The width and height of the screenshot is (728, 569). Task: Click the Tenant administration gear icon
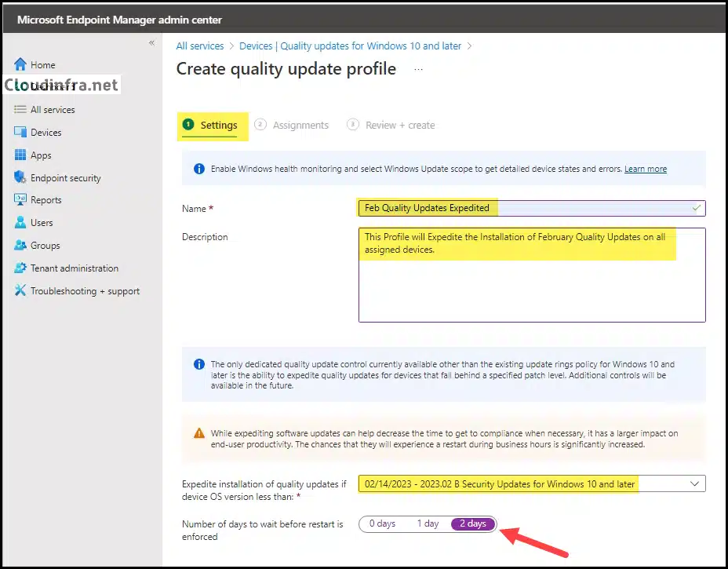(x=20, y=268)
